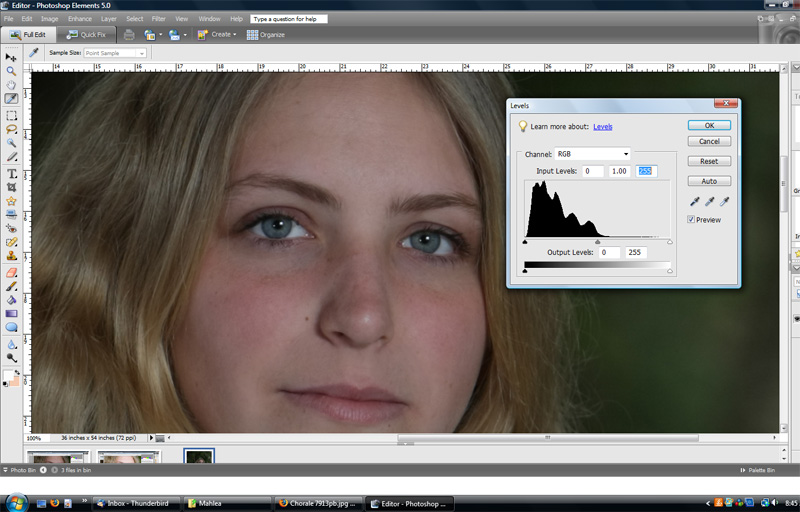Select the Magic Wand tool
800x512 pixels.
click(x=11, y=143)
